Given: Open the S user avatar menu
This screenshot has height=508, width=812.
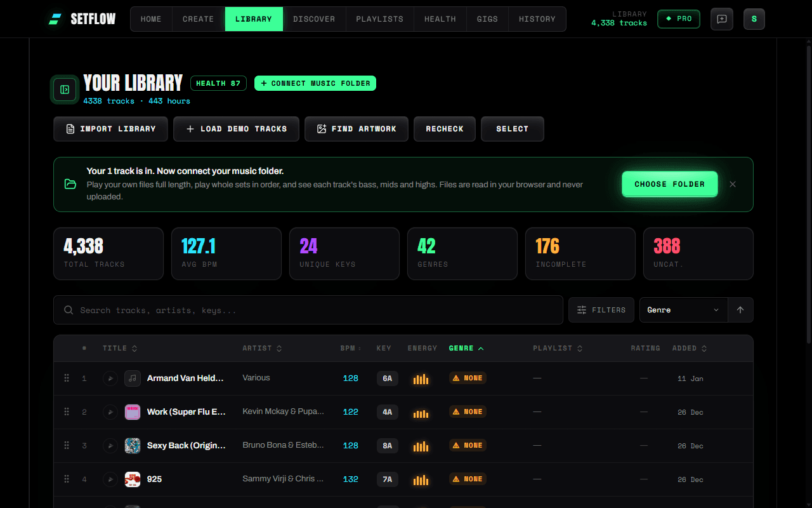Looking at the screenshot, I should coord(754,19).
